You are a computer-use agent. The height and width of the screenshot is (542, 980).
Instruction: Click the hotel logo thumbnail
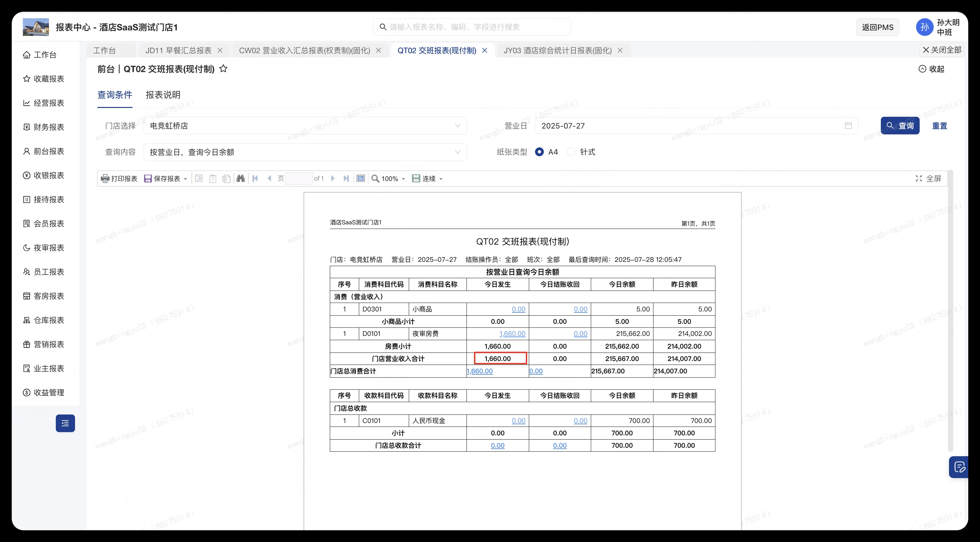point(36,27)
